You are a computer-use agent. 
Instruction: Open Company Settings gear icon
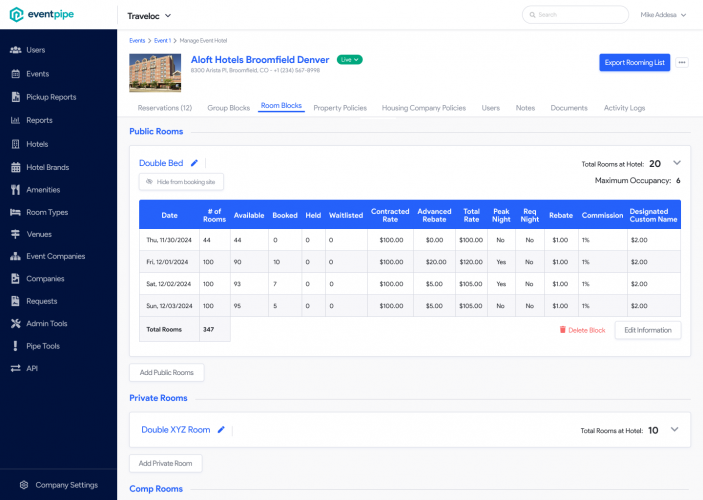click(24, 485)
